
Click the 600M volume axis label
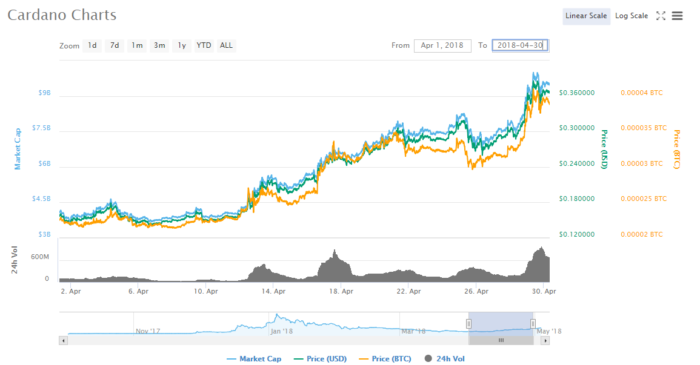click(x=40, y=257)
